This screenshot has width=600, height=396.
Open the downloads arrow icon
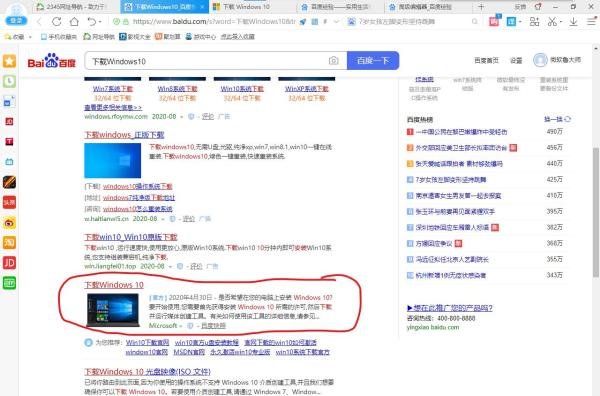pos(573,22)
